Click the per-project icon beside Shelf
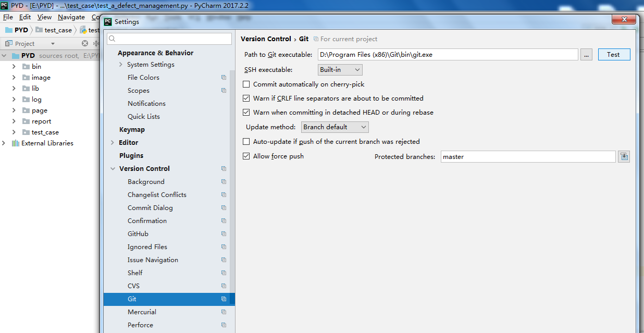The width and height of the screenshot is (644, 333). (x=224, y=273)
